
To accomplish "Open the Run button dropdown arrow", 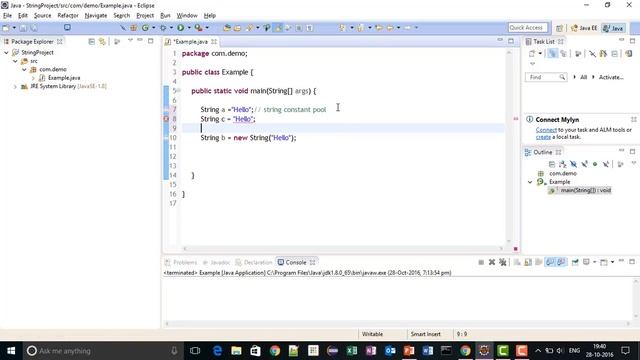I will 189,28.
